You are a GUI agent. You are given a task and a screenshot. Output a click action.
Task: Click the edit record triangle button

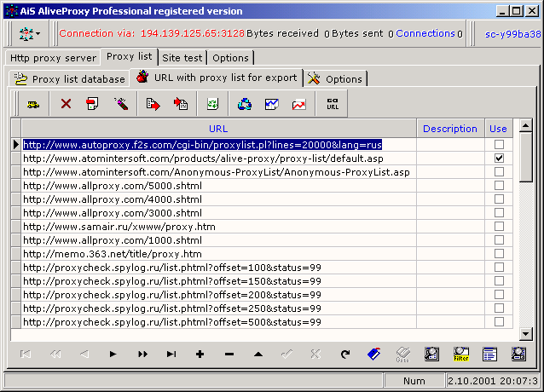[258, 354]
